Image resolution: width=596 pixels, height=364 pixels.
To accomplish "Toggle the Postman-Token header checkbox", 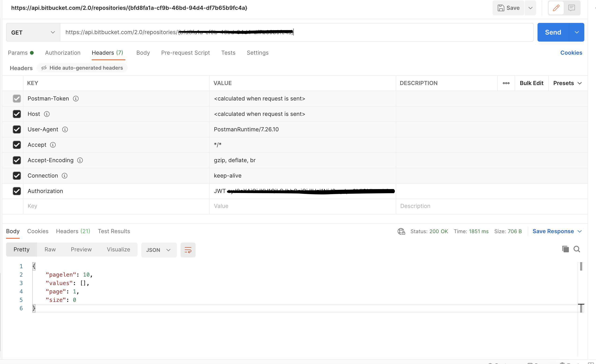I will [17, 99].
